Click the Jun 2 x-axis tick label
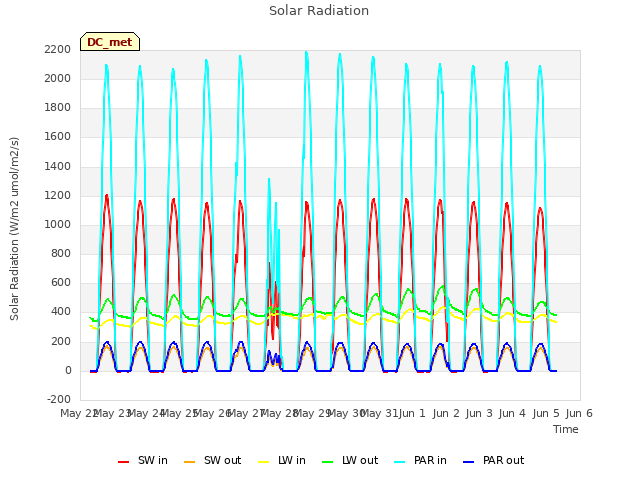This screenshot has height=480, width=640. (446, 413)
